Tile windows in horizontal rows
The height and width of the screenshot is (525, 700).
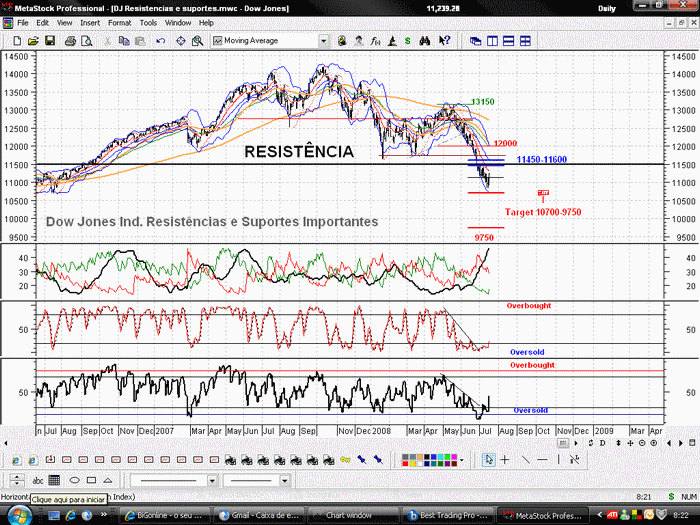(x=508, y=41)
